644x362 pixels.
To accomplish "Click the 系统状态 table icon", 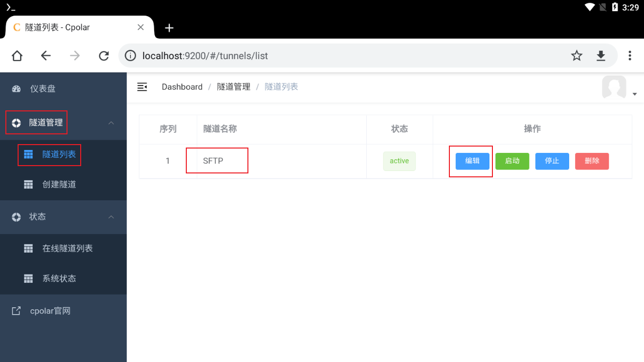I will coord(28,278).
